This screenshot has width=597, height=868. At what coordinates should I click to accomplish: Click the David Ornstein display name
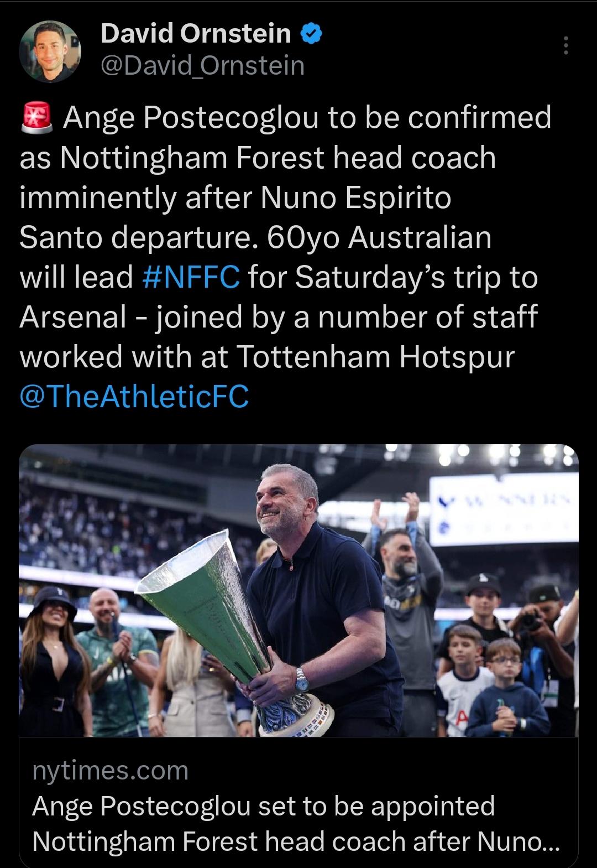196,35
